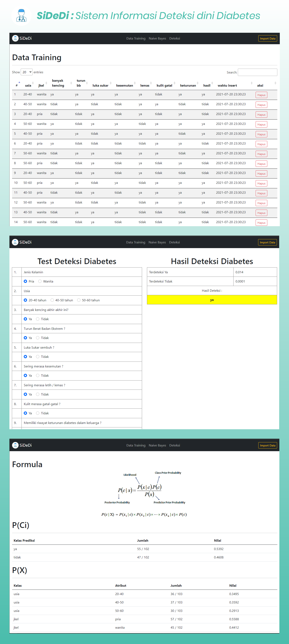This screenshot has height=644, width=289.
Task: Open Data Training in the first navbar
Action: pos(136,38)
